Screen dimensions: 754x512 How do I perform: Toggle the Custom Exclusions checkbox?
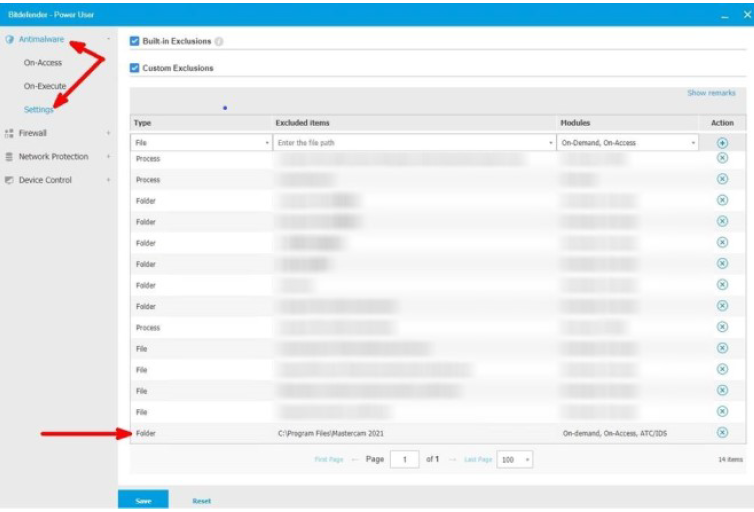(135, 68)
